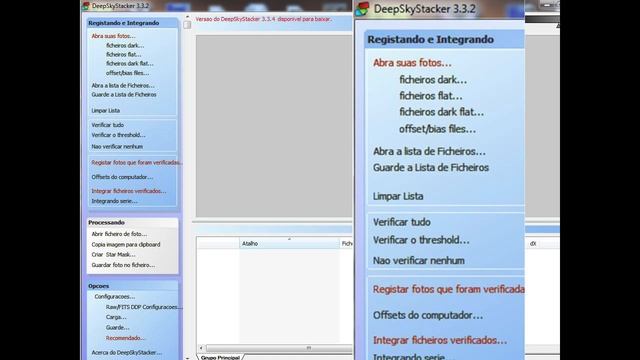640x360 pixels.
Task: Open 'Offsets do computador...' in the small panel
Action: 122,177
